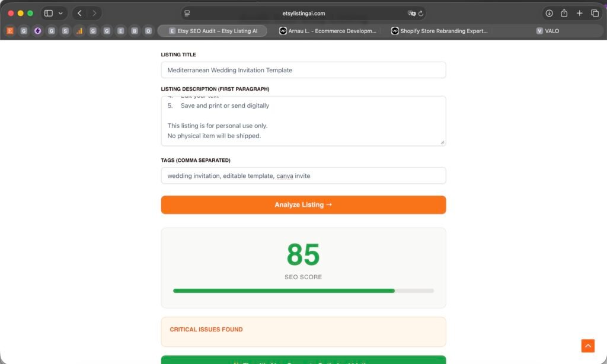
Task: Open the Safari downloads icon
Action: (x=549, y=13)
